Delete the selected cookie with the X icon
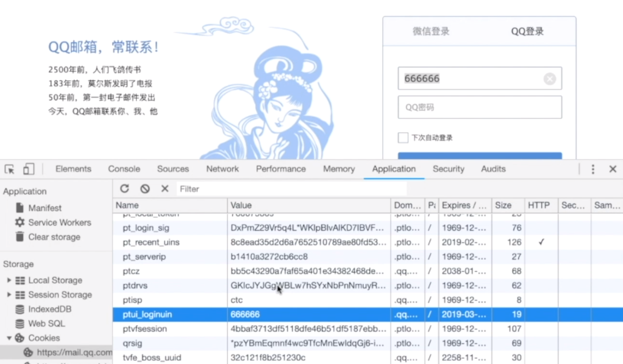623x364 pixels. (x=165, y=189)
